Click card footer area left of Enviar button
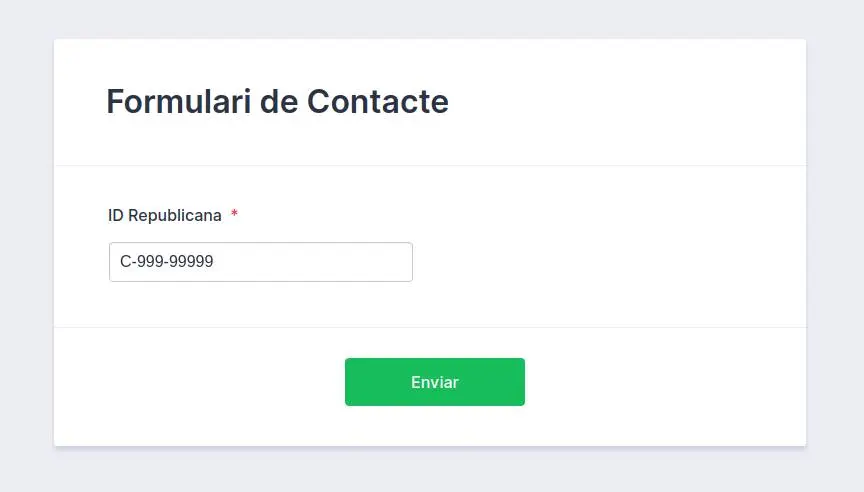Image resolution: width=864 pixels, height=492 pixels. click(198, 386)
